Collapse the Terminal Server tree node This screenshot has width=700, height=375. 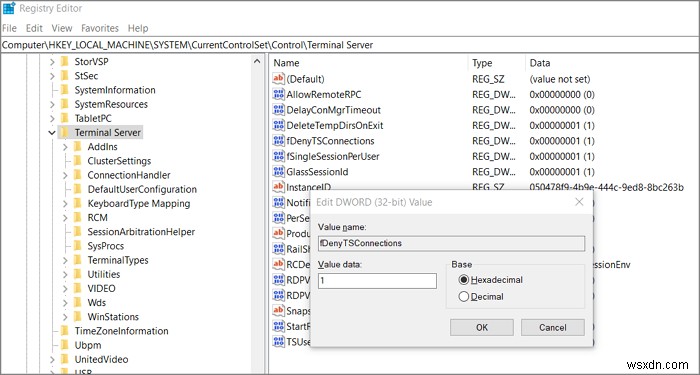pyautogui.click(x=52, y=133)
